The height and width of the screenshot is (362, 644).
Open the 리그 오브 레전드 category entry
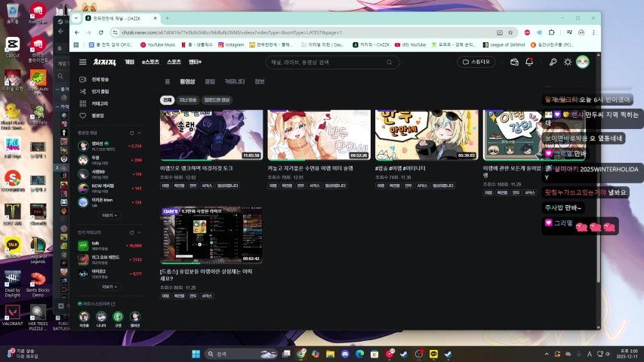pos(109,259)
